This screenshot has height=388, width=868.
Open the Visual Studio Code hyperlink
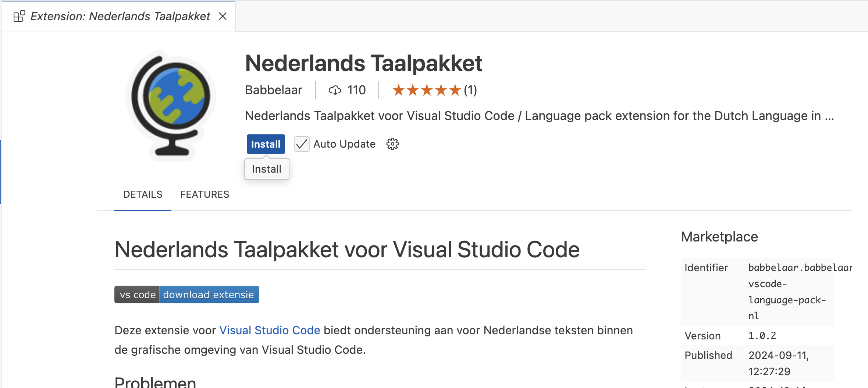tap(270, 330)
